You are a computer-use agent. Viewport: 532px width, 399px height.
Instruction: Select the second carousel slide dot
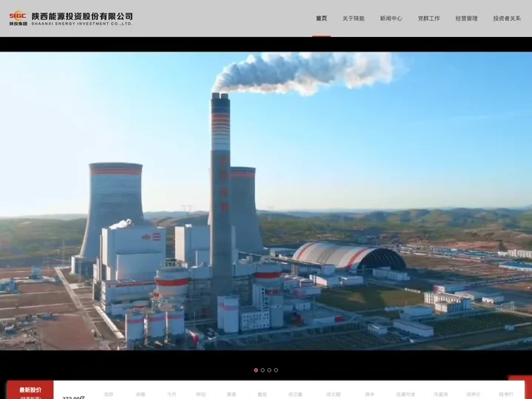pyautogui.click(x=262, y=370)
